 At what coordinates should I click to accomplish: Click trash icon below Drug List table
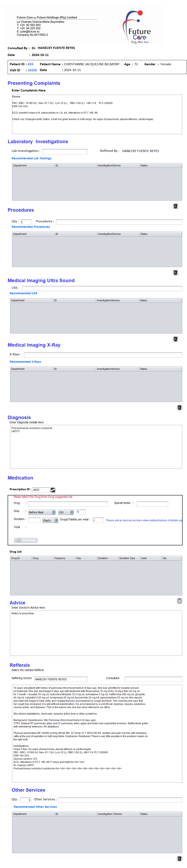(179, 601)
